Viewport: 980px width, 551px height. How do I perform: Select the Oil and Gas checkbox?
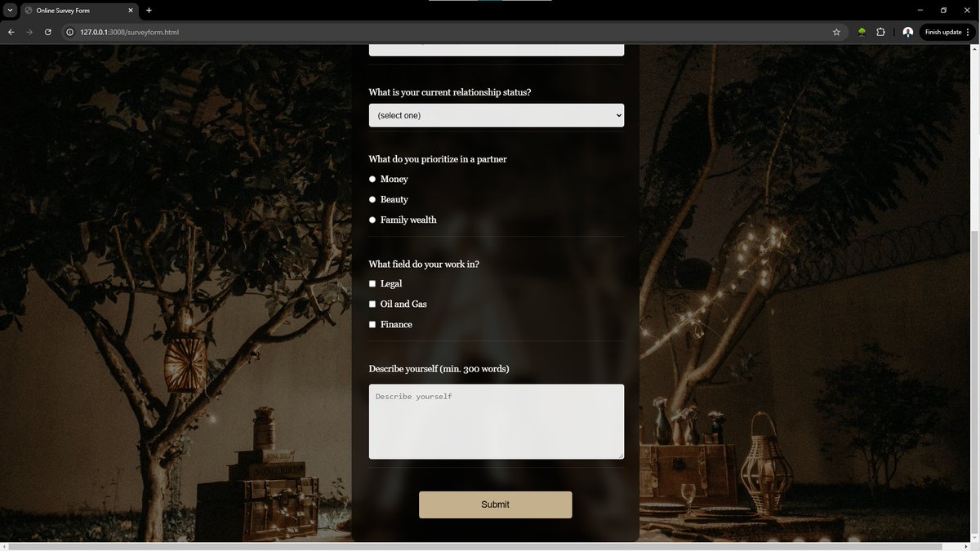coord(372,304)
